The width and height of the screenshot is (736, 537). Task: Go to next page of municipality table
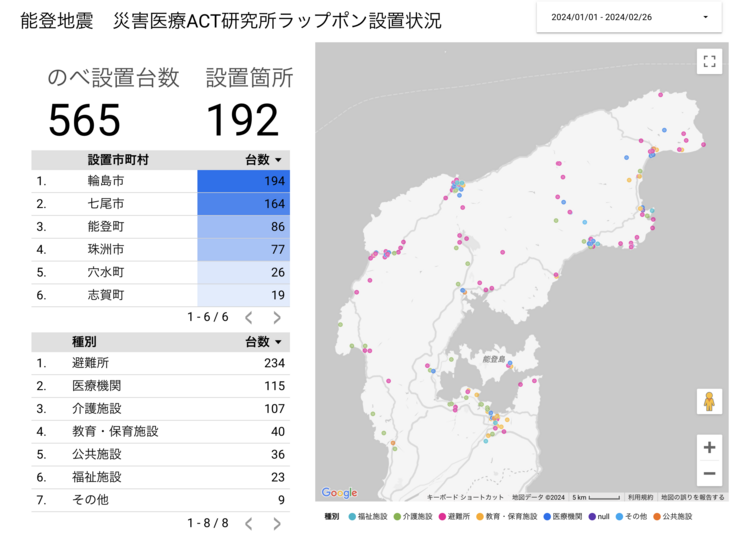point(277,318)
